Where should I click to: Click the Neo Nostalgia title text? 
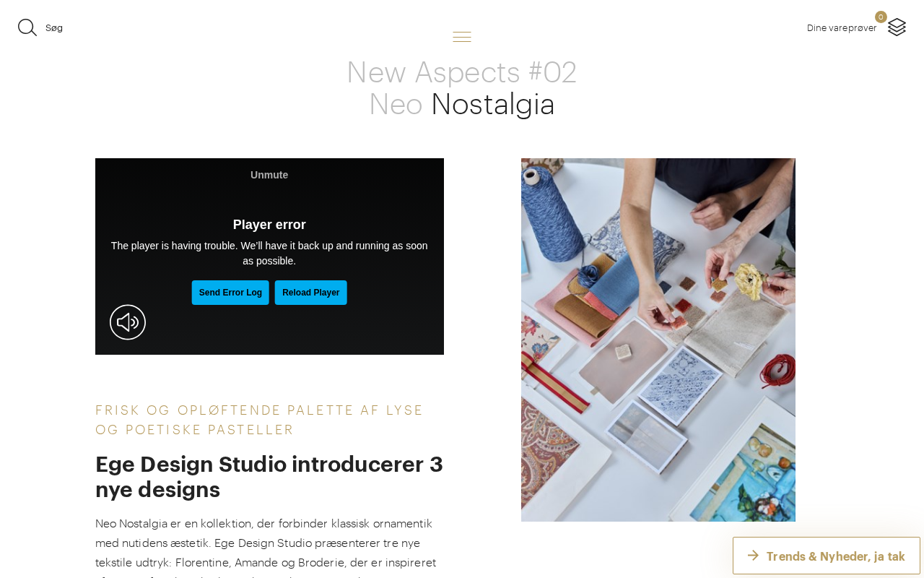click(462, 104)
